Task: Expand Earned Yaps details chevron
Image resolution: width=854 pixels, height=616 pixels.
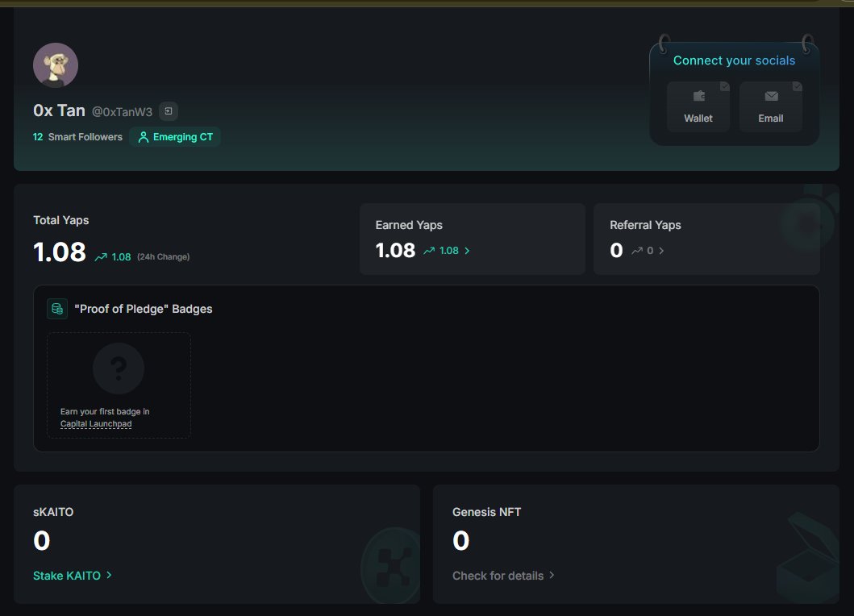Action: pyautogui.click(x=467, y=251)
